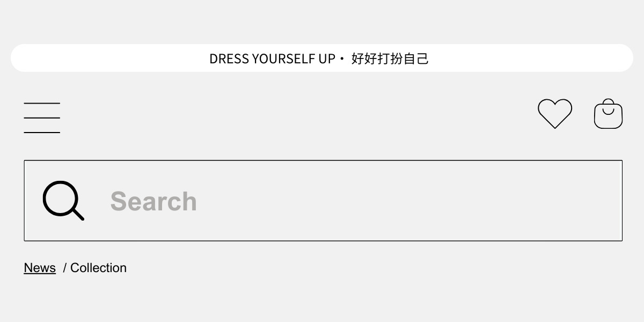Follow the News breadcrumb link
The width and height of the screenshot is (644, 322).
coord(40,268)
